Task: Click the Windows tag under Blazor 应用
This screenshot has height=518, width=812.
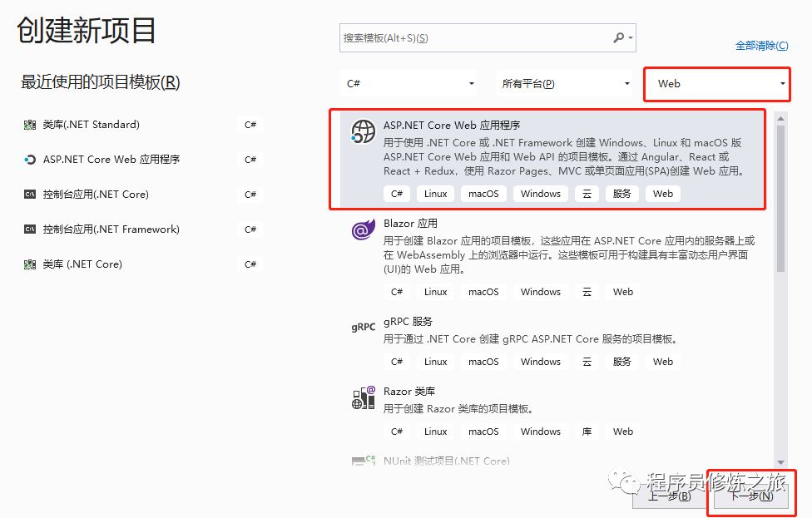Action: (x=541, y=292)
